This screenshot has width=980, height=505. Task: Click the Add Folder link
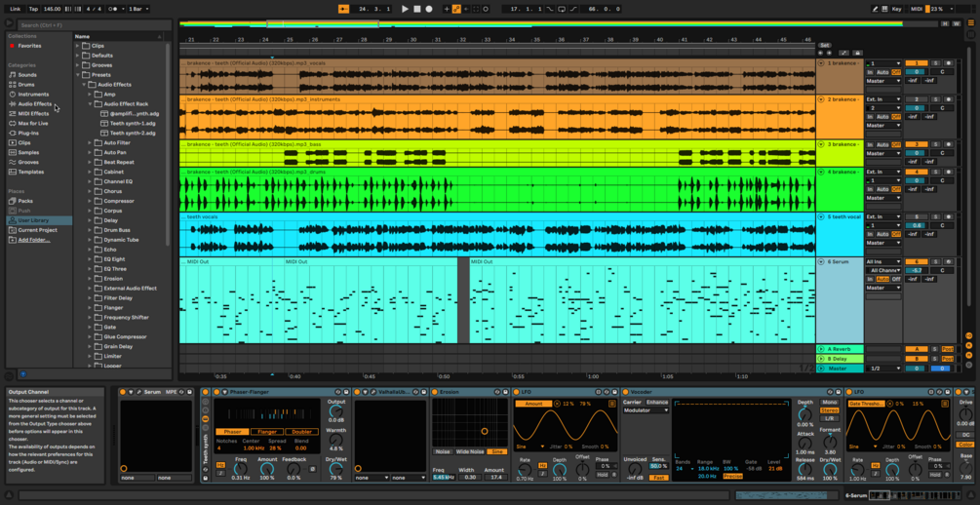point(34,240)
